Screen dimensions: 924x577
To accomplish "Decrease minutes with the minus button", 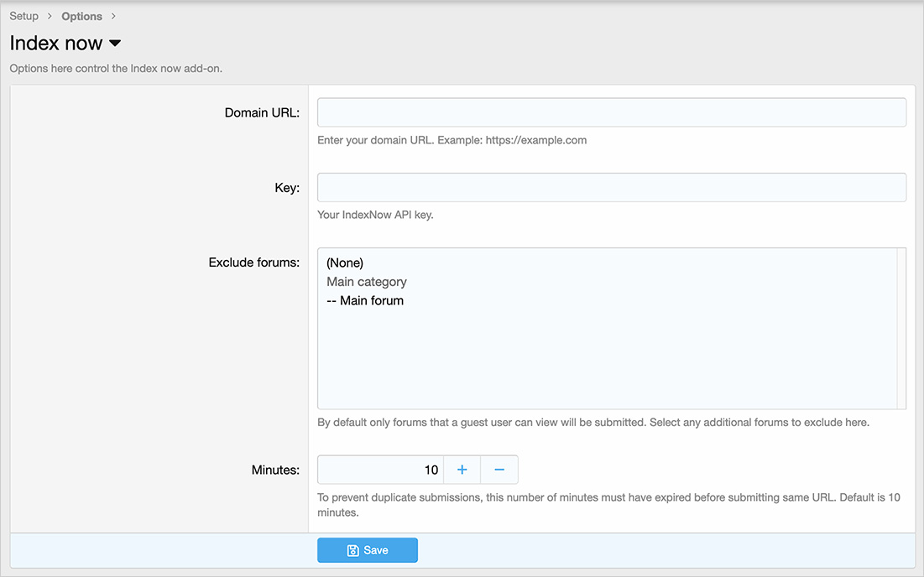I will [x=499, y=470].
